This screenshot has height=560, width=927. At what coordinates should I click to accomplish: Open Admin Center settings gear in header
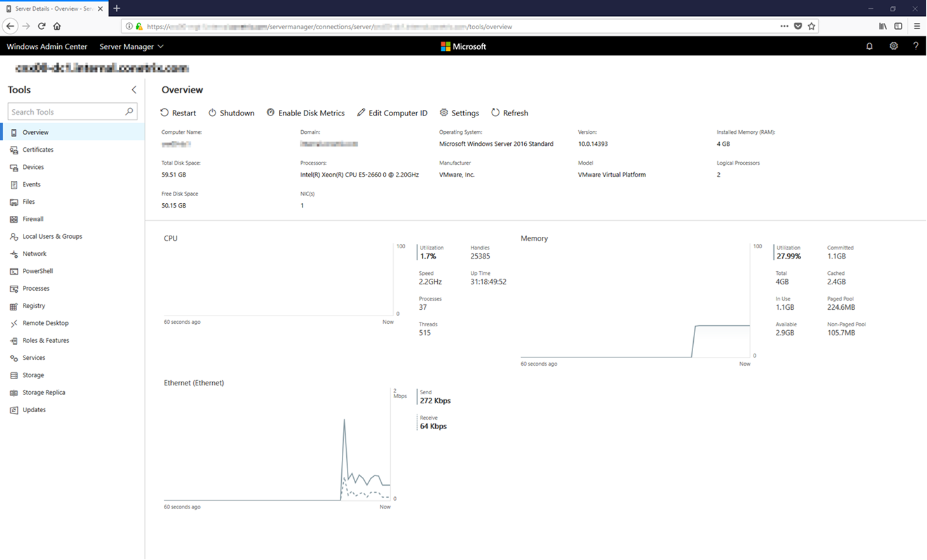[893, 46]
